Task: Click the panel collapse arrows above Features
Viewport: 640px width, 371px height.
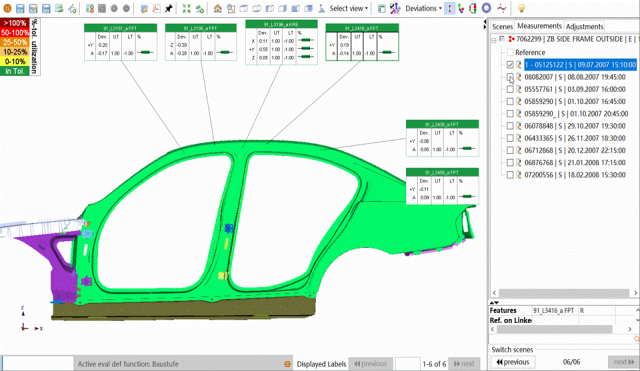Action: click(x=494, y=302)
